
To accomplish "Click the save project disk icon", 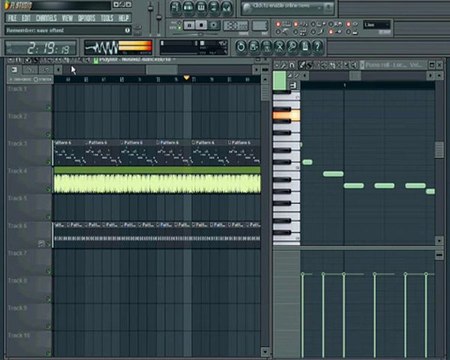I will coord(254,47).
